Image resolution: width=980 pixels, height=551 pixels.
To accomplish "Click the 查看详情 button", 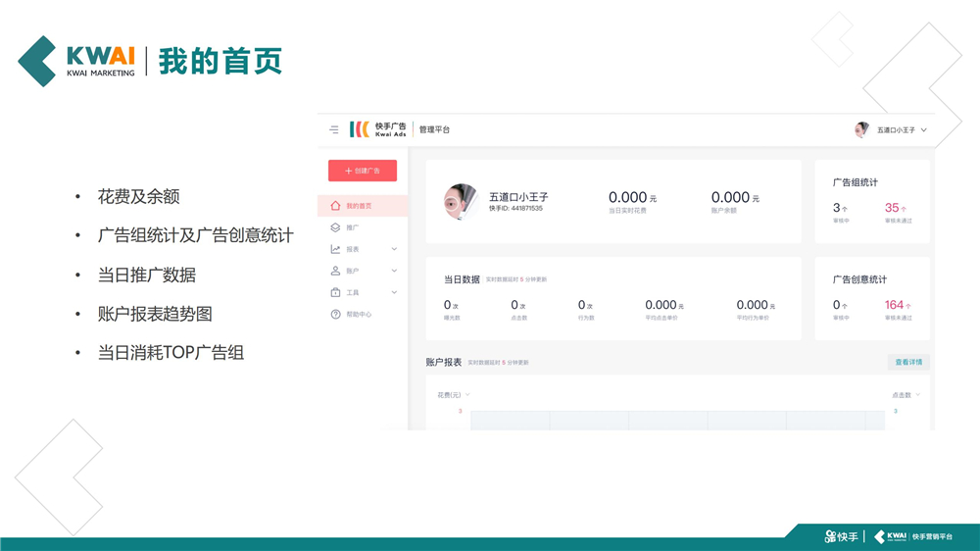I will [908, 362].
